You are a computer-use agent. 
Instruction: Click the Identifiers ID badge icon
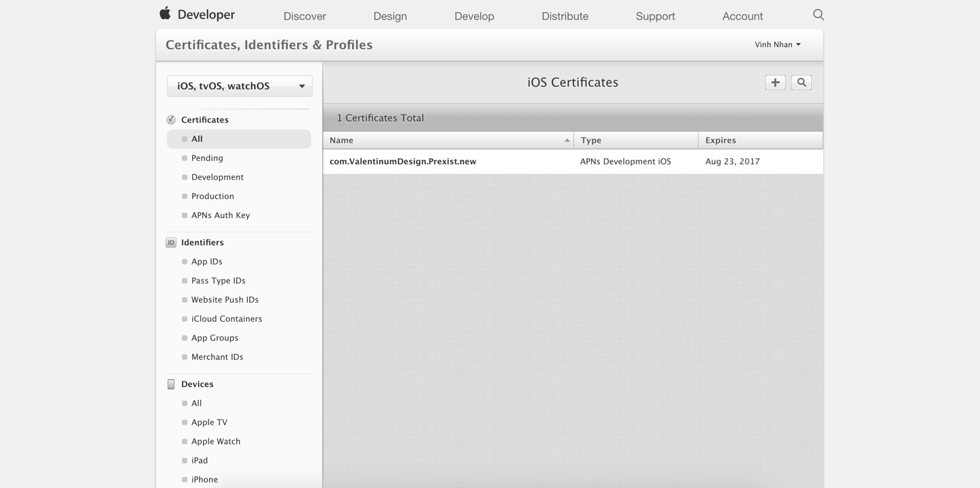point(171,243)
